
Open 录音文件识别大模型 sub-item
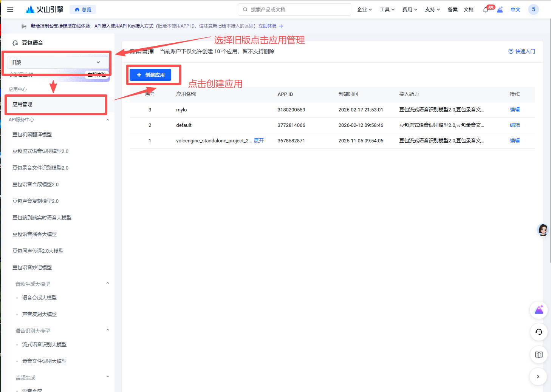point(45,361)
